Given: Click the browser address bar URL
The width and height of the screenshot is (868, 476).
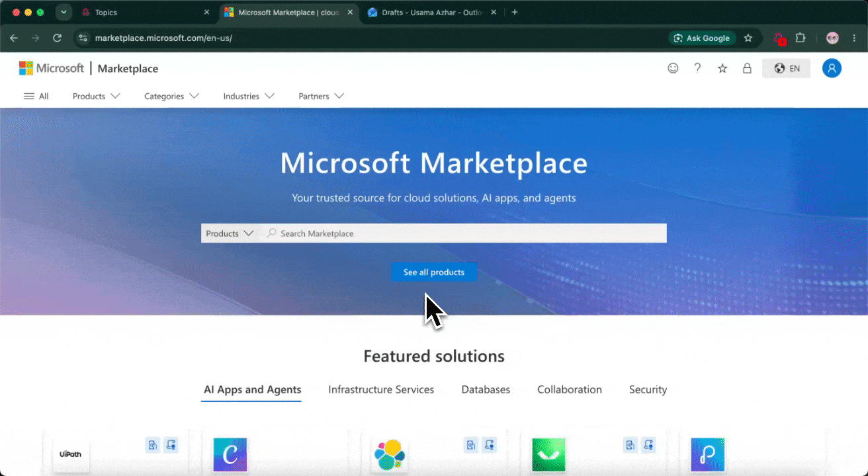Looking at the screenshot, I should click(163, 38).
